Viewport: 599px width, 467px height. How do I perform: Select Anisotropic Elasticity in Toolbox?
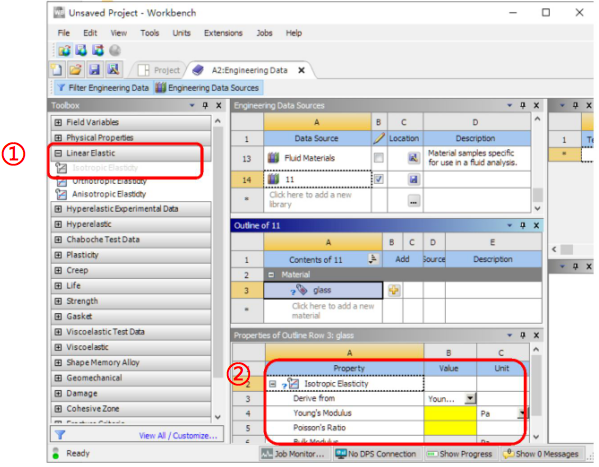109,194
